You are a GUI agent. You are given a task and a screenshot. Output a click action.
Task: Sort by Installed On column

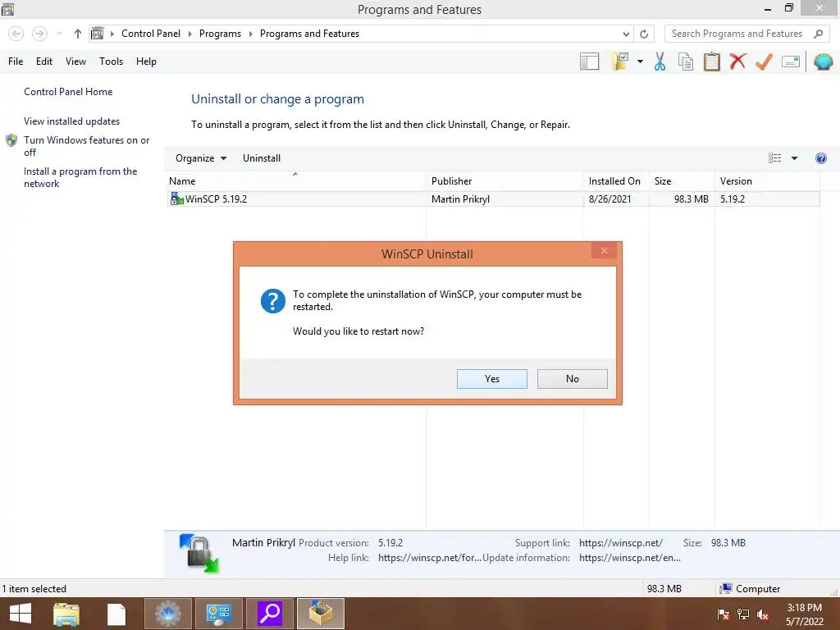pyautogui.click(x=616, y=181)
